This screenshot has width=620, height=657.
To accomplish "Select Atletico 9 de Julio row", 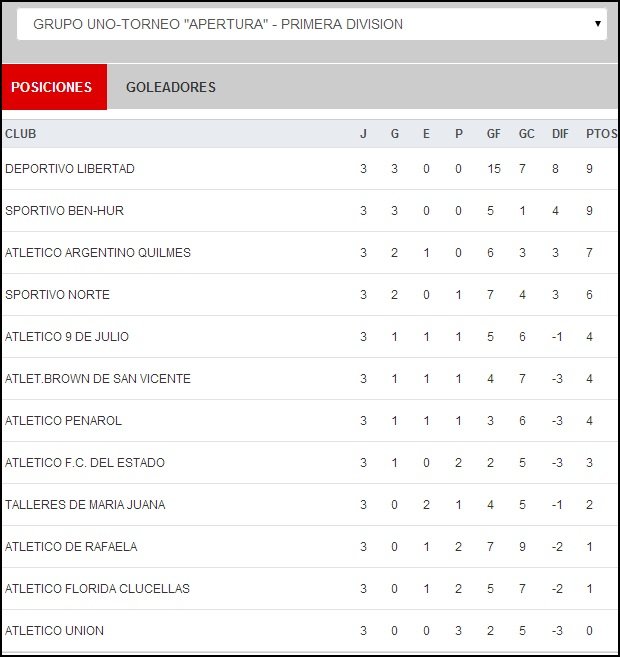I will click(x=67, y=337).
